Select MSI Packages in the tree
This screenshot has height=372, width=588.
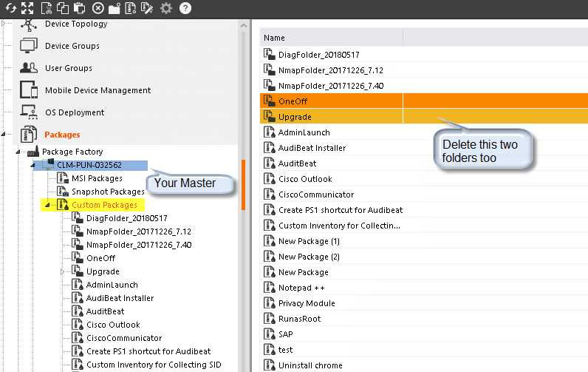coord(96,178)
